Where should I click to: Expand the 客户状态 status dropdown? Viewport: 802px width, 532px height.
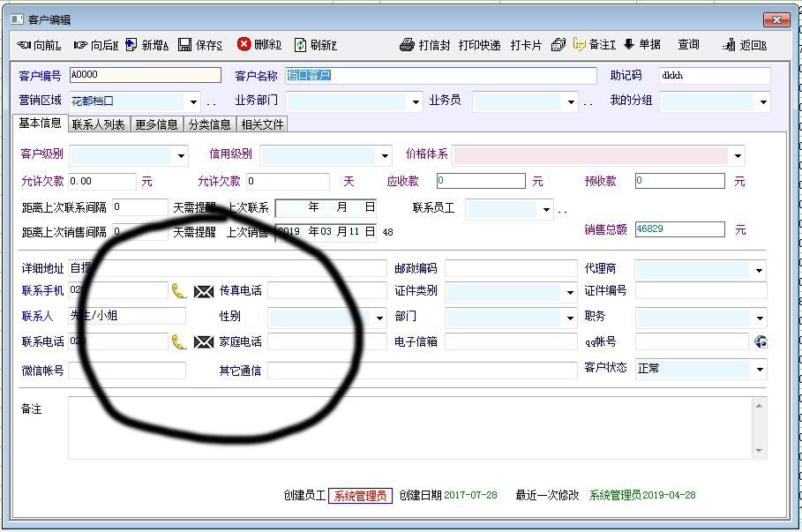pyautogui.click(x=759, y=369)
